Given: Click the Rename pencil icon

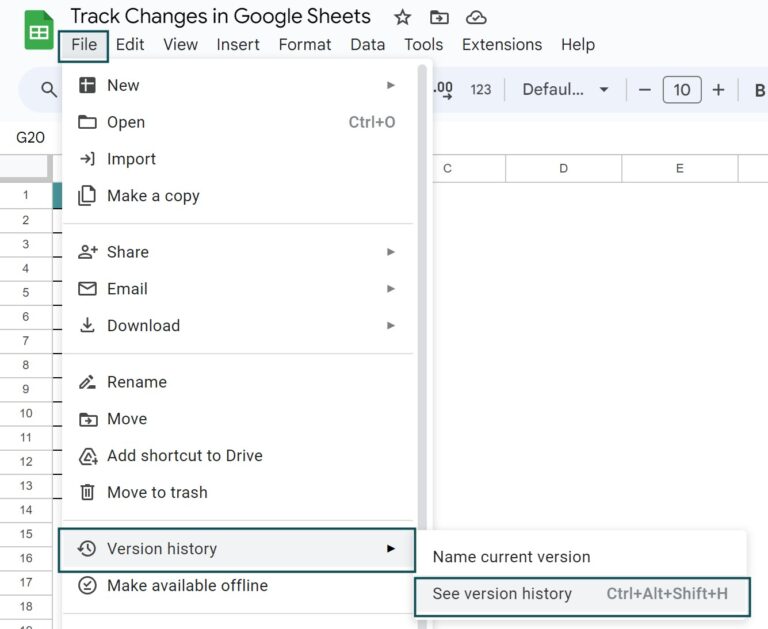Looking at the screenshot, I should (87, 382).
